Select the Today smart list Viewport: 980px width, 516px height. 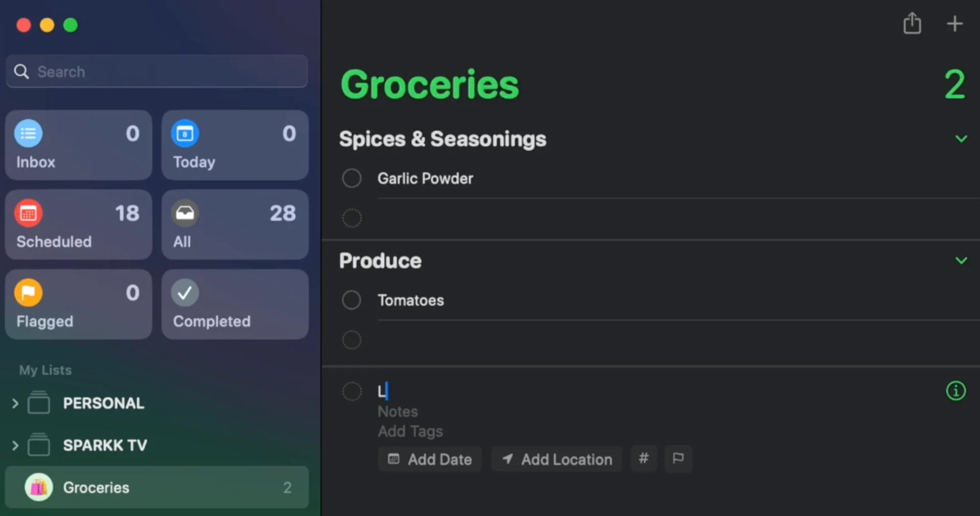coord(235,146)
